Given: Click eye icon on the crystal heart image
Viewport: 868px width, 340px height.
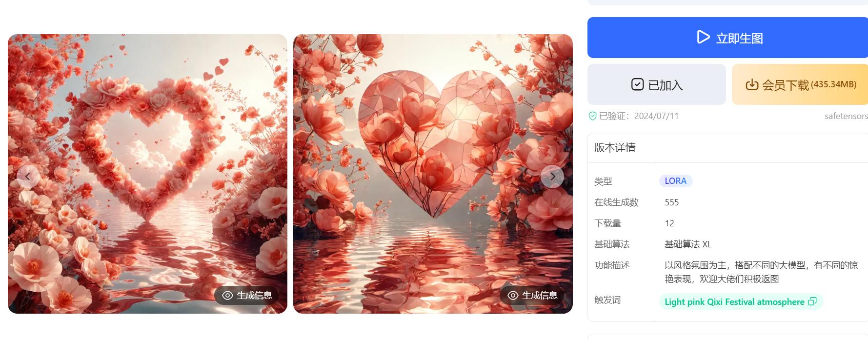Looking at the screenshot, I should tap(513, 296).
